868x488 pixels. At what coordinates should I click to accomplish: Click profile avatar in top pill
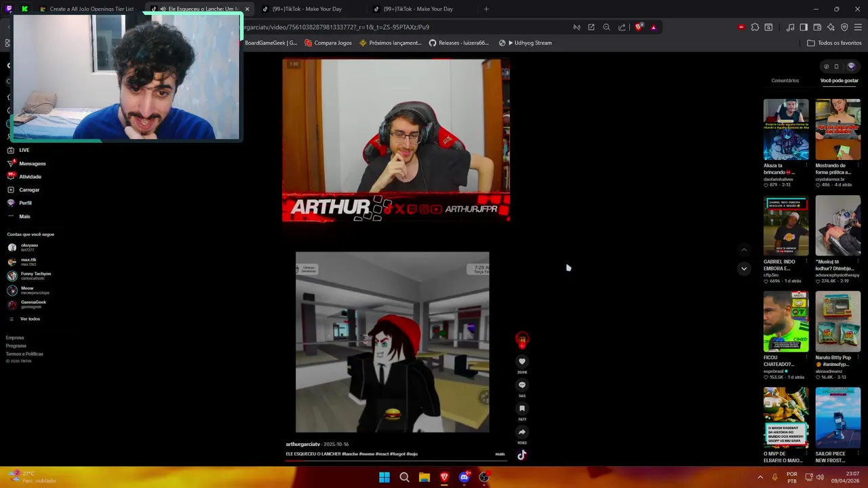point(851,66)
